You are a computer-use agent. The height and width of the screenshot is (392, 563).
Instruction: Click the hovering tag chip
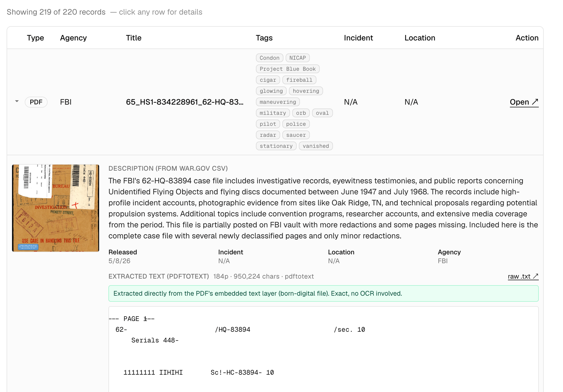click(306, 91)
